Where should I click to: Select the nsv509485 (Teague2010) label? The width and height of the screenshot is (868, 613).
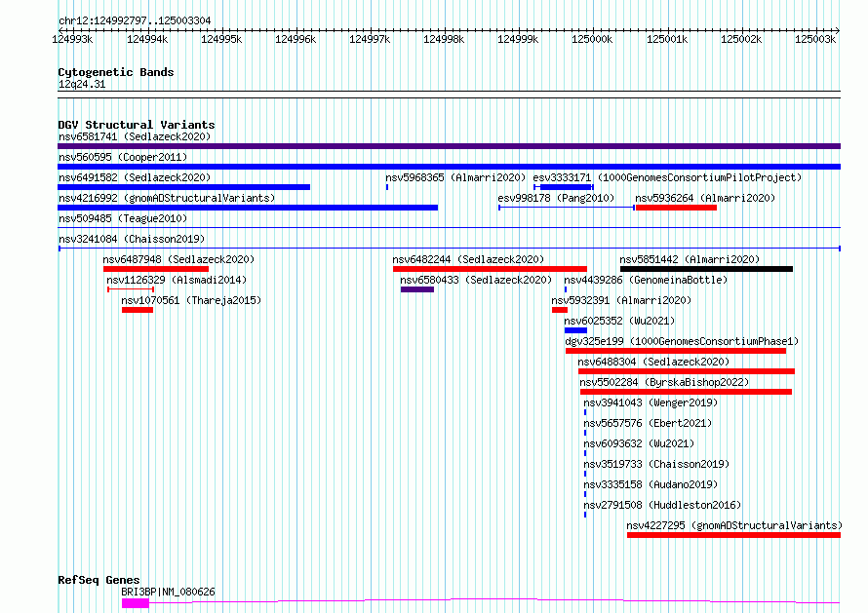coord(123,218)
